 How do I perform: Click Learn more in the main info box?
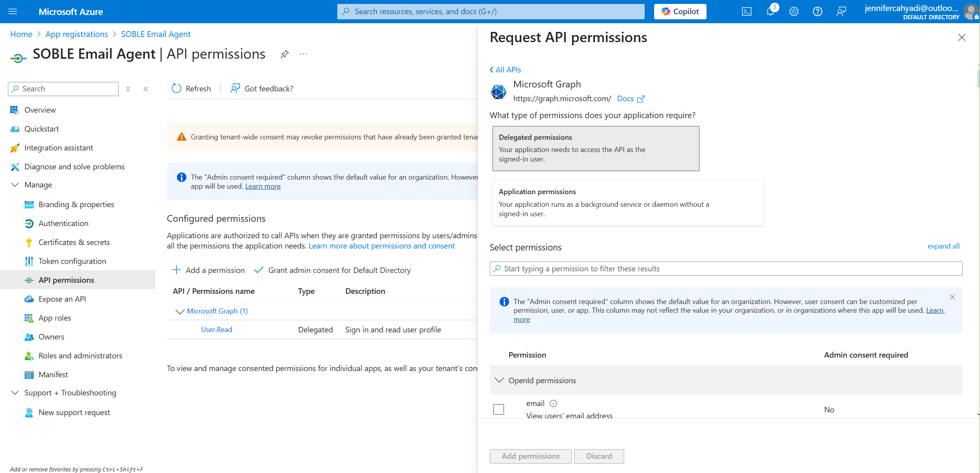pyautogui.click(x=263, y=186)
